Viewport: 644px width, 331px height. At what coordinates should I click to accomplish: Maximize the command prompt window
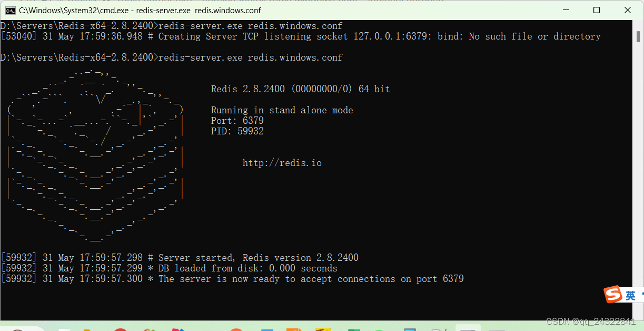(x=597, y=10)
